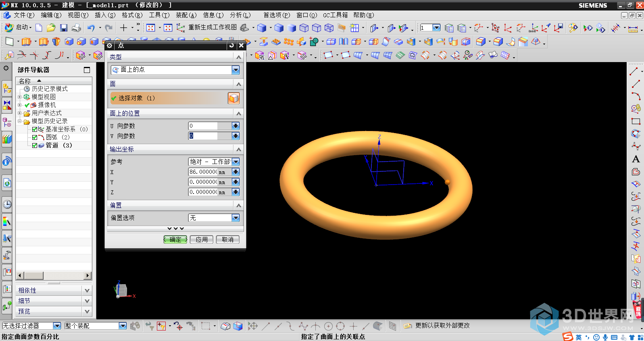
Task: Open the Assembly Navigator sidebar icon
Action: [x=7, y=87]
